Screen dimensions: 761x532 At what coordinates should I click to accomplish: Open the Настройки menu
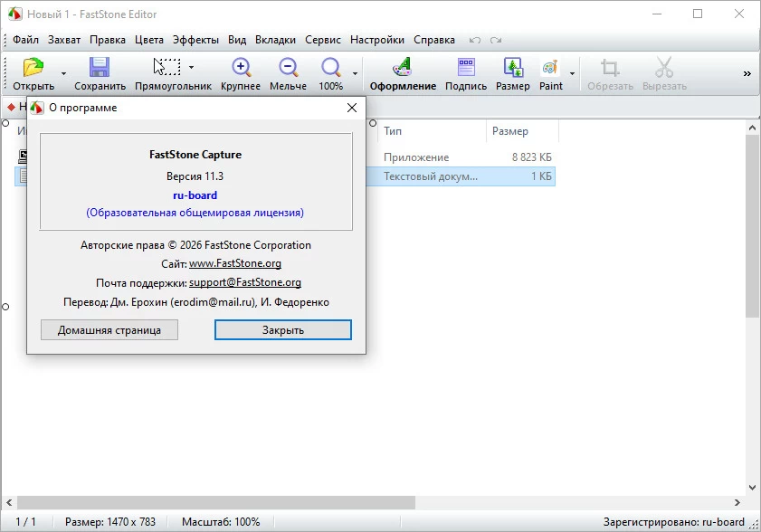(377, 40)
